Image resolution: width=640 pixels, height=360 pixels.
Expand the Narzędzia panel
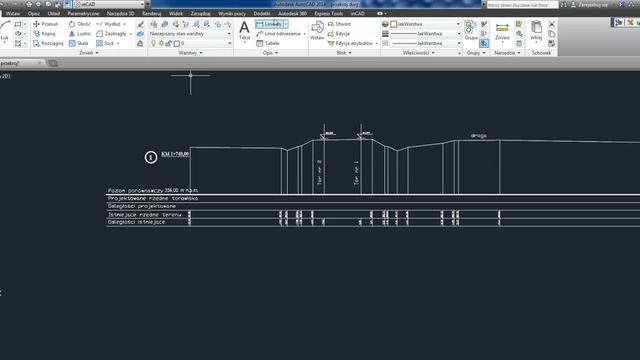pos(507,53)
